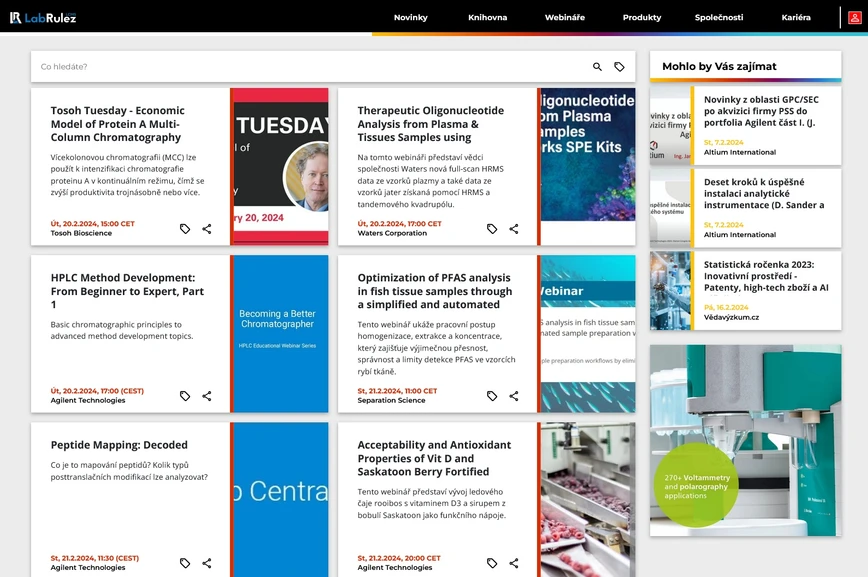Click the Peptide Mapping blue thumbnail
The height and width of the screenshot is (577, 868).
280,500
